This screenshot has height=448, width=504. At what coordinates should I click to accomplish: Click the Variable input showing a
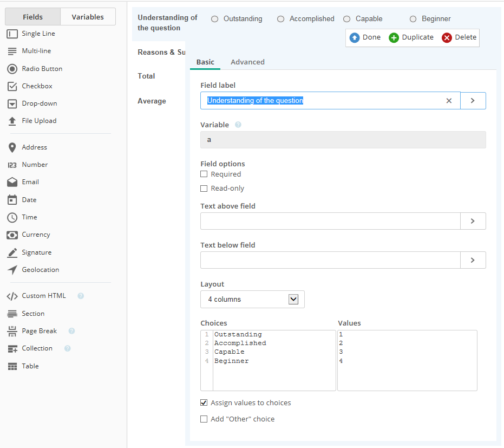pyautogui.click(x=343, y=140)
